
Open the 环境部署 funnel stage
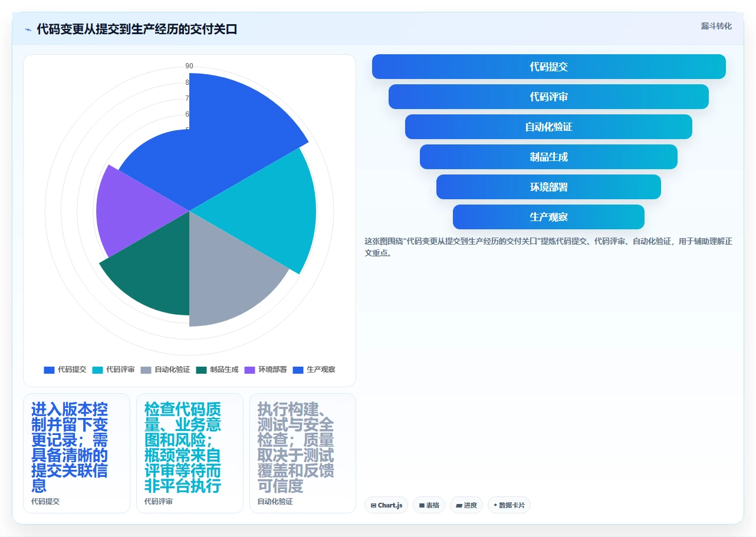tap(548, 187)
